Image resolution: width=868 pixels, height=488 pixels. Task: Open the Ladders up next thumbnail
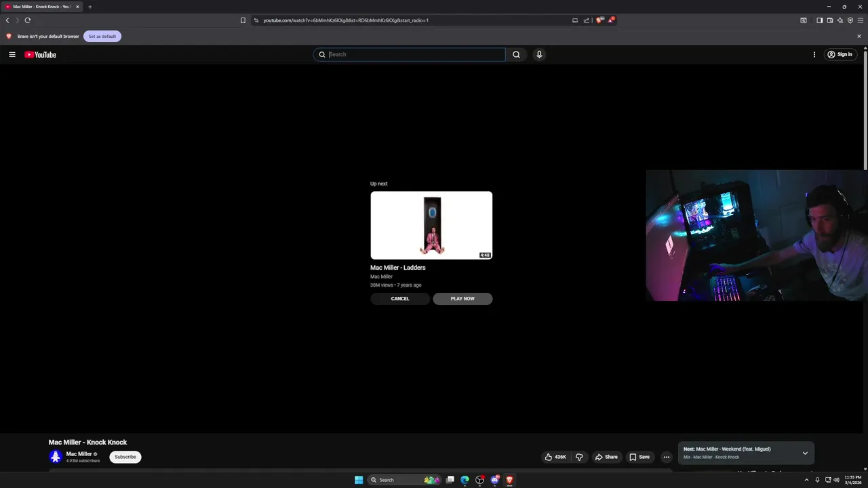[431, 225]
